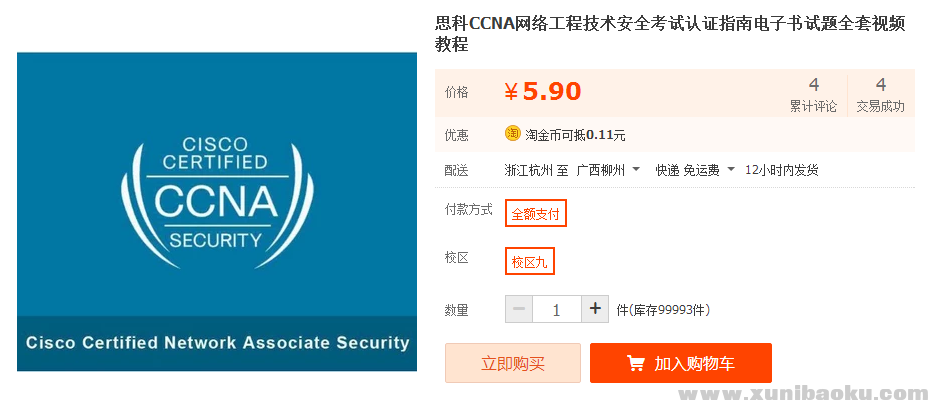931x406 pixels.
Task: Click the Taobao gold coin icon
Action: [x=513, y=134]
